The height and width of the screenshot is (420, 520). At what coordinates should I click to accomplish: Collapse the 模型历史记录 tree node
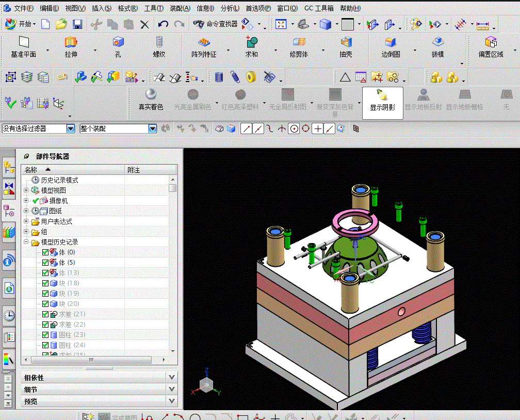[26, 242]
